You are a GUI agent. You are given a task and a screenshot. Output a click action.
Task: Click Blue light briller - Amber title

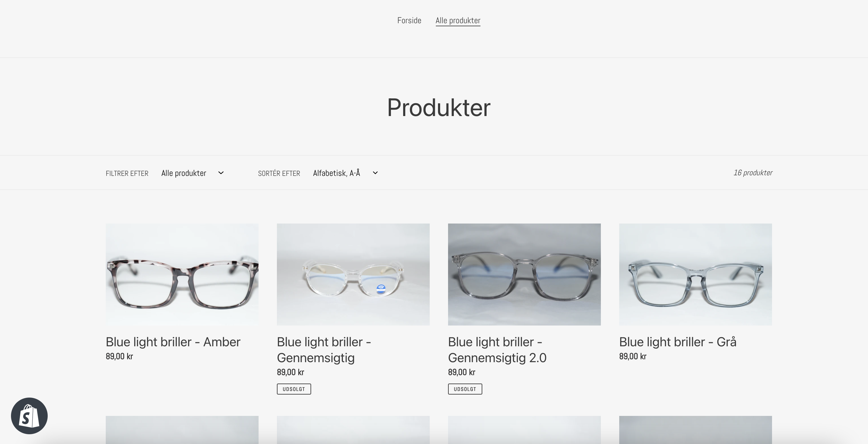[x=173, y=342]
